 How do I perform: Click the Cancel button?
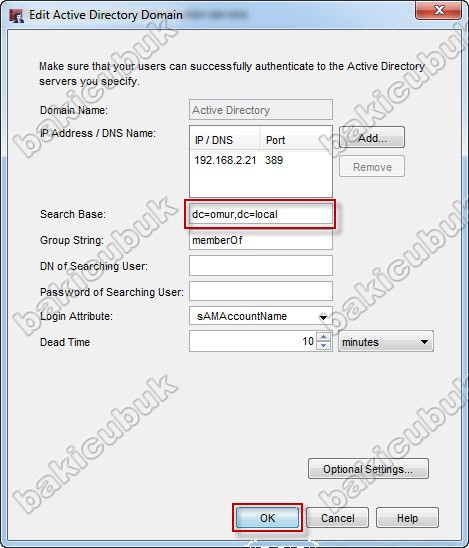pos(337,518)
